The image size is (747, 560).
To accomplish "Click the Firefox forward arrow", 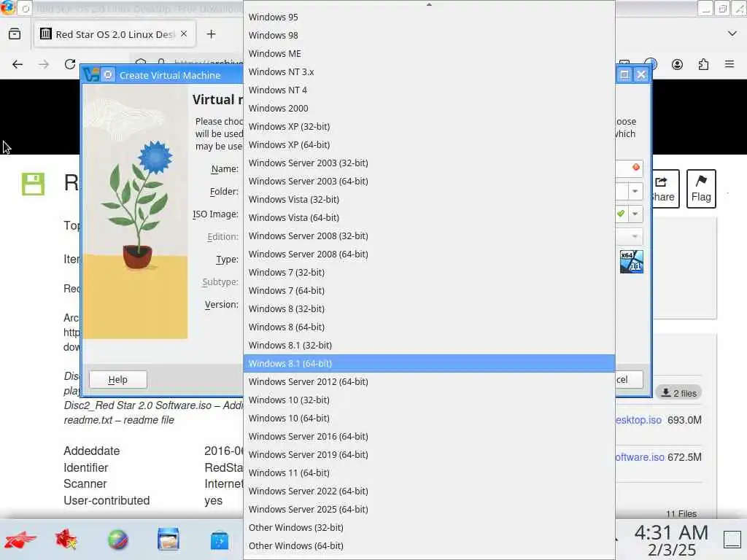I will tap(44, 64).
